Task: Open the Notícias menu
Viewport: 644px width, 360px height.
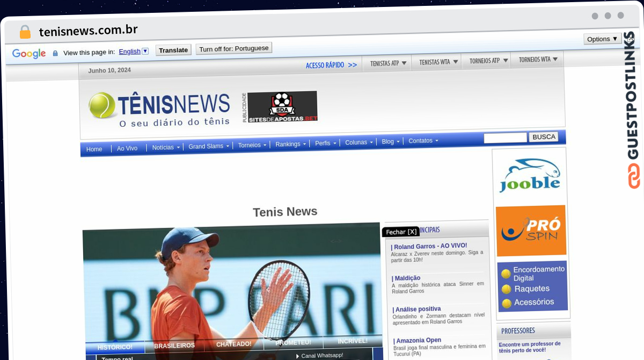Action: pos(166,147)
